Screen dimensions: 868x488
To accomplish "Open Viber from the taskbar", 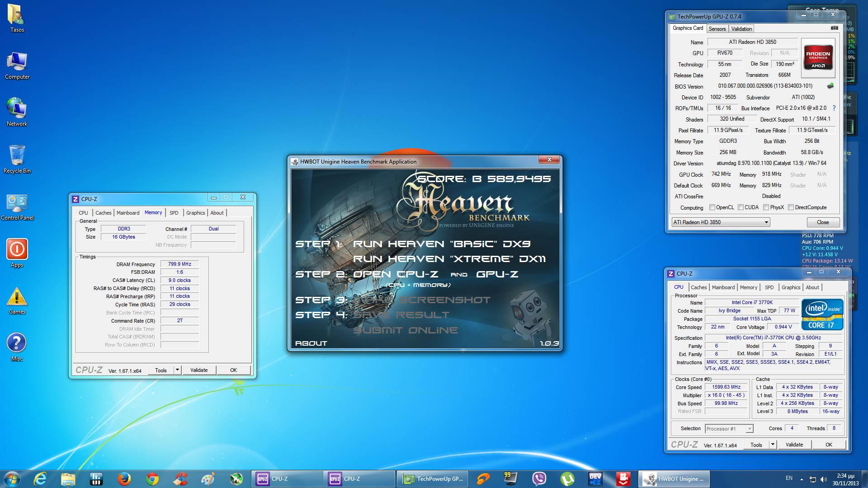I will [539, 479].
